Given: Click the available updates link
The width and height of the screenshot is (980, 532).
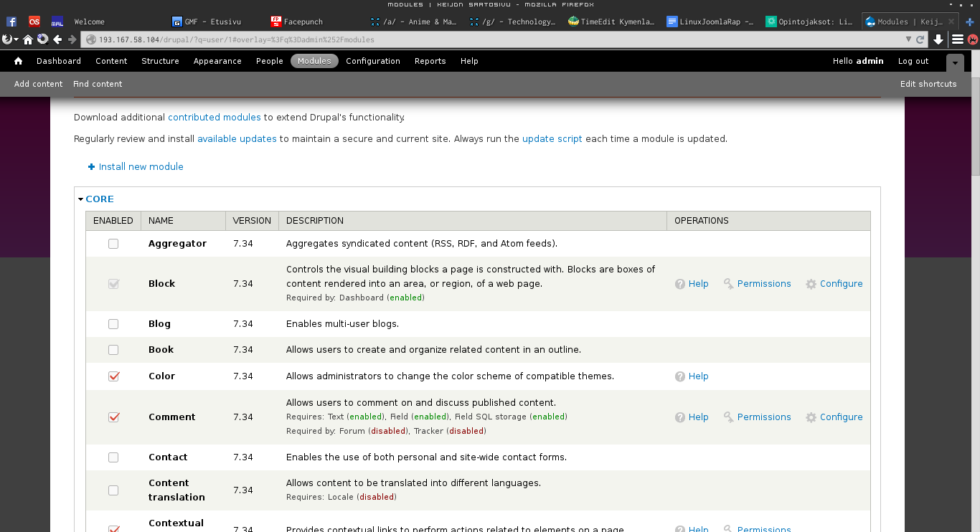Looking at the screenshot, I should [237, 139].
